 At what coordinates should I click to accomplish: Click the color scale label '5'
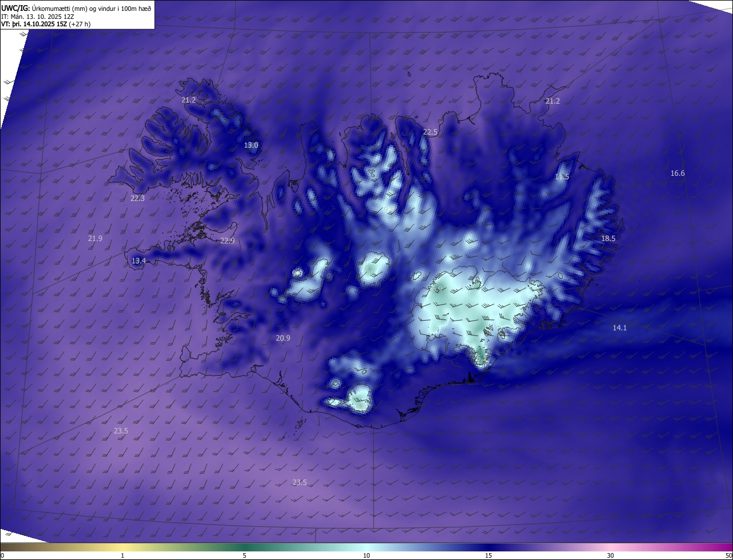click(245, 555)
